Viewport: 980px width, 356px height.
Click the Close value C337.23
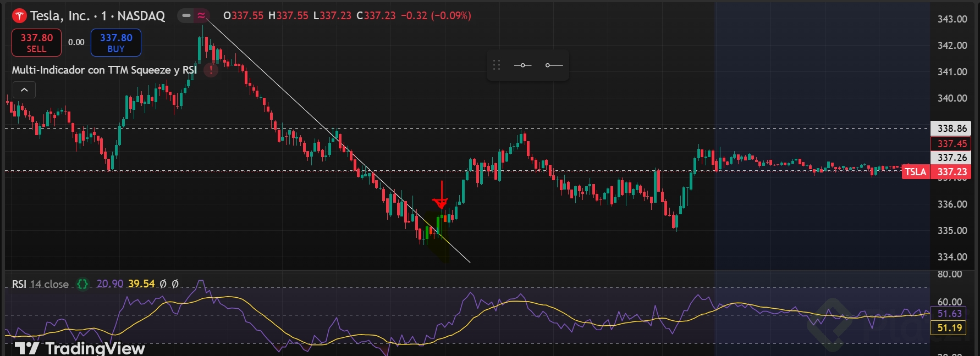376,16
